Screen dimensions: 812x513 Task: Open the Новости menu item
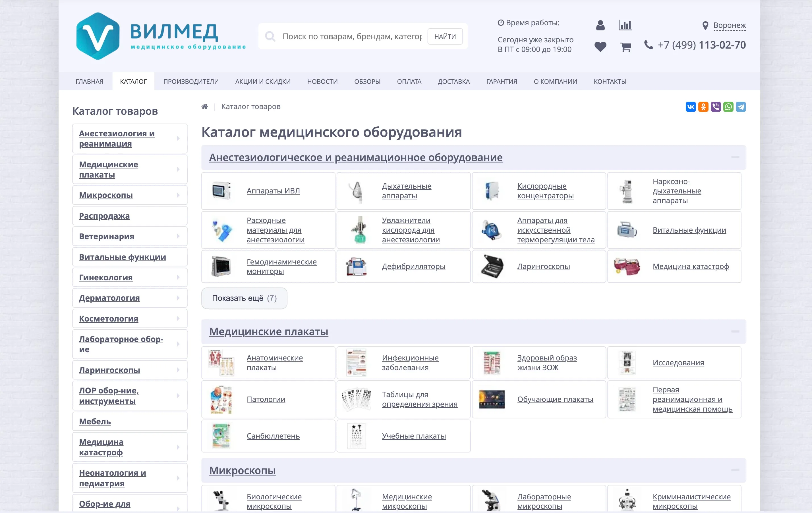pyautogui.click(x=322, y=81)
